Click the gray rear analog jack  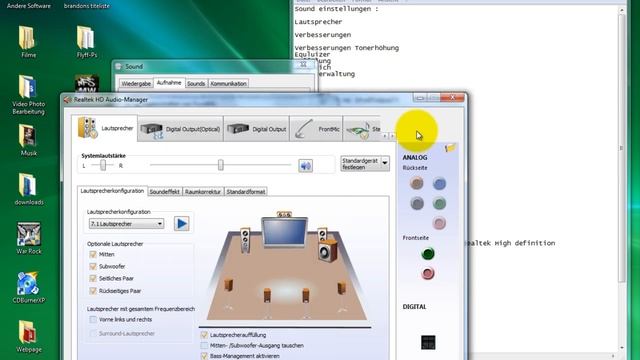pos(417,203)
